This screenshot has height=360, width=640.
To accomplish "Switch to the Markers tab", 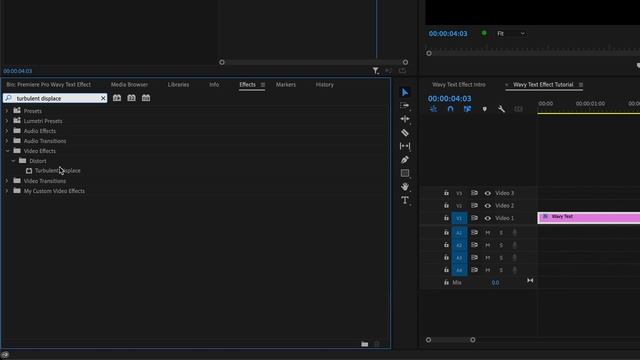I will click(x=286, y=84).
